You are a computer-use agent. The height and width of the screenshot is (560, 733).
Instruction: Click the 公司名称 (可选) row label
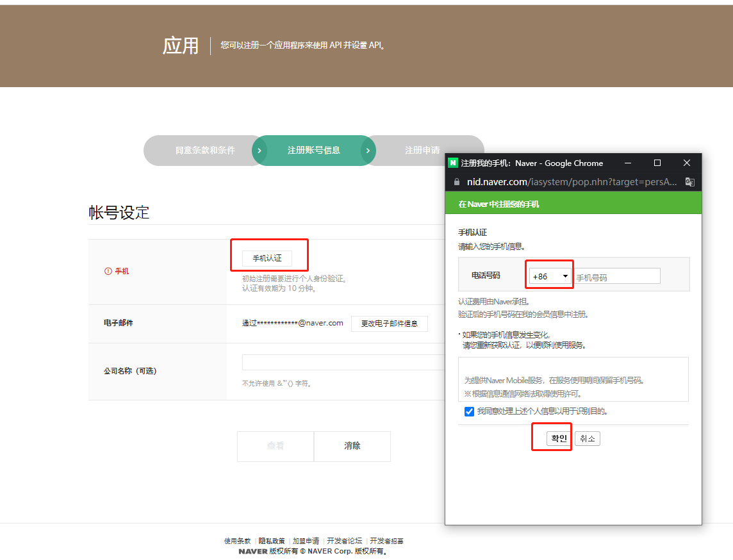[x=130, y=371]
